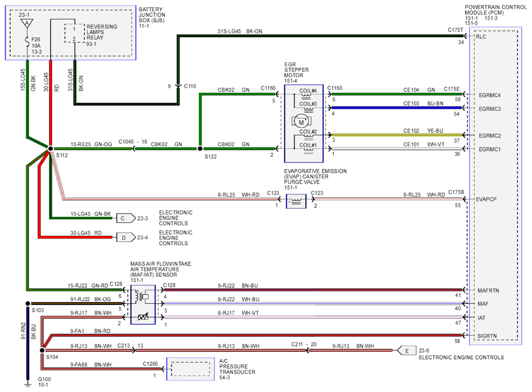Viewport: 532px width, 392px height.
Task: Click the S103 splice dot
Action: click(28, 303)
